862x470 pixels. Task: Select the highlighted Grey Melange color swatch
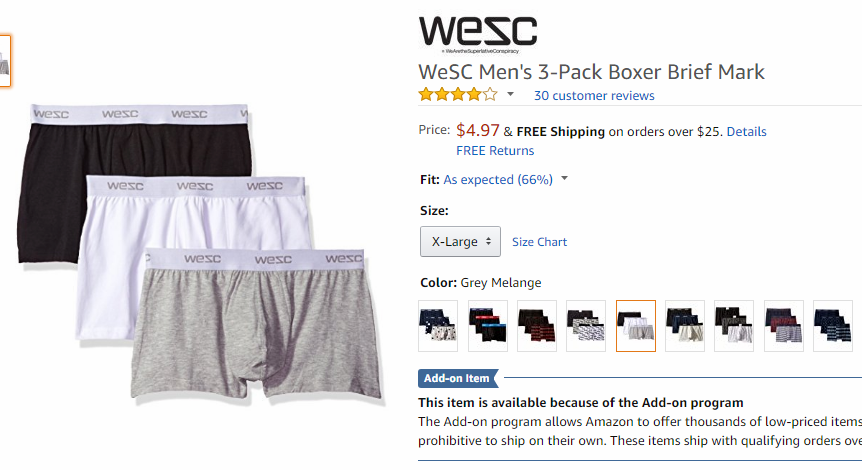(636, 326)
